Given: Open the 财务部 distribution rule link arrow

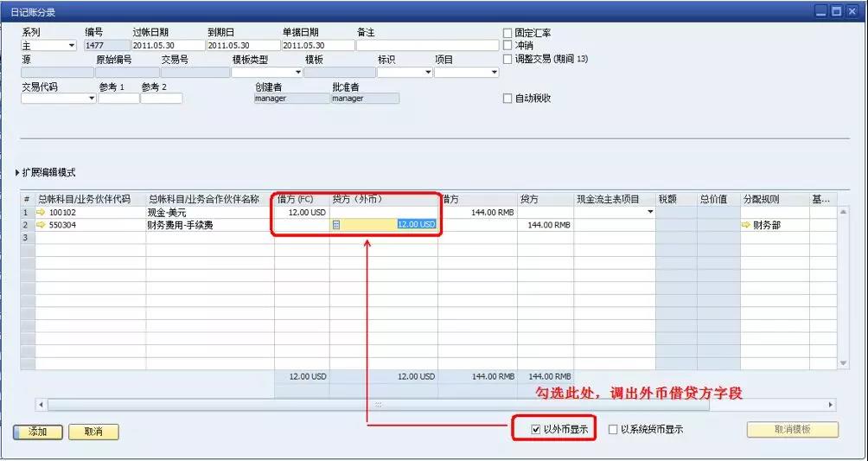Looking at the screenshot, I should [x=746, y=225].
